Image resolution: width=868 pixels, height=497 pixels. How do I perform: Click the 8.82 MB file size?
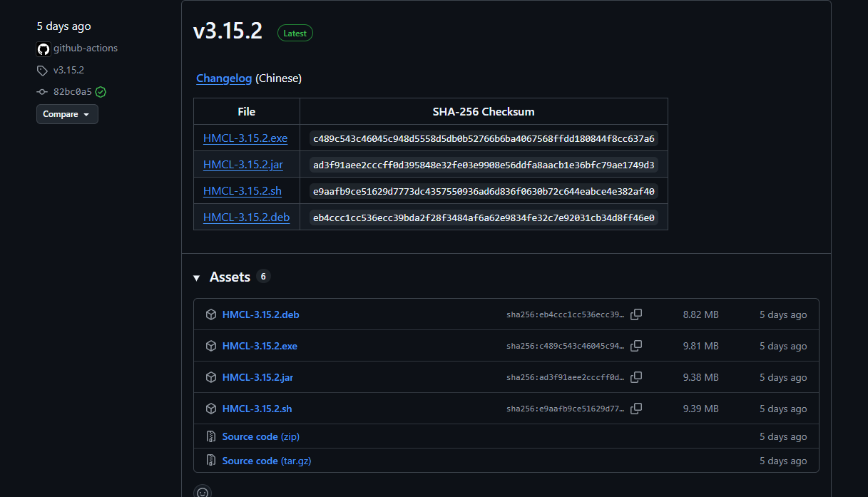point(700,314)
